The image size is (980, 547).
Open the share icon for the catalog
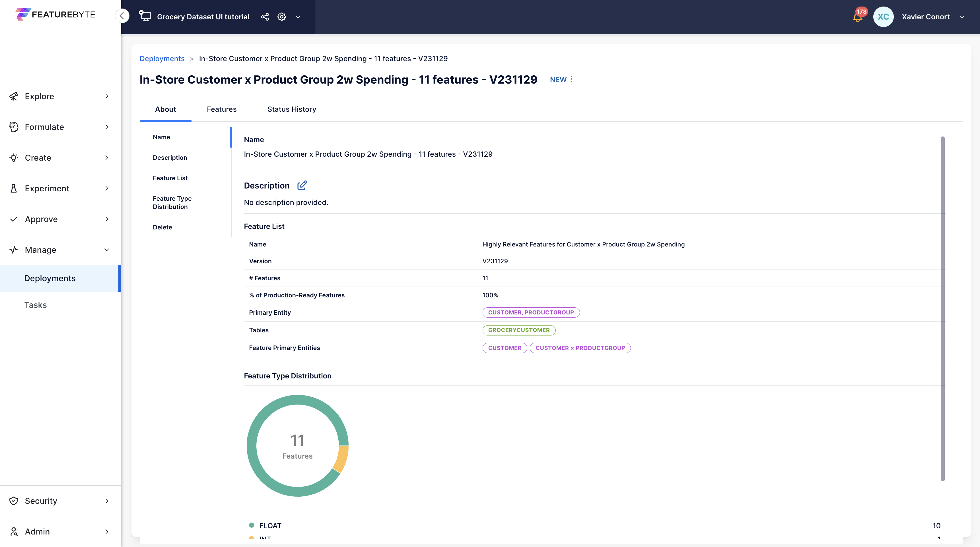pyautogui.click(x=265, y=17)
